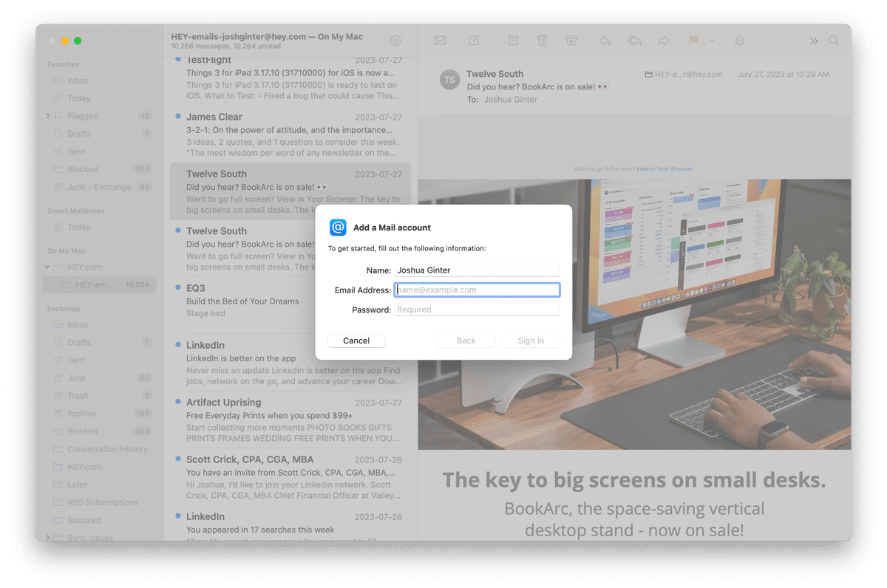Open the LinkedIn 17 searches message
Screen dimensions: 887x588
coord(290,524)
